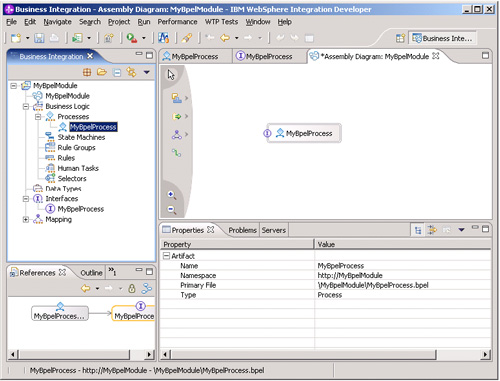Open the WTP Tests menu

coord(221,22)
